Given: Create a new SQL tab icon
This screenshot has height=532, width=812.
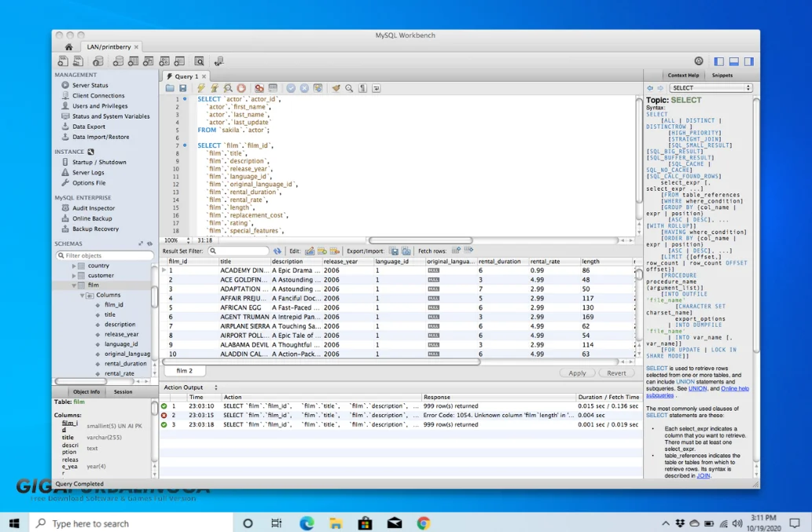Looking at the screenshot, I should coord(63,61).
